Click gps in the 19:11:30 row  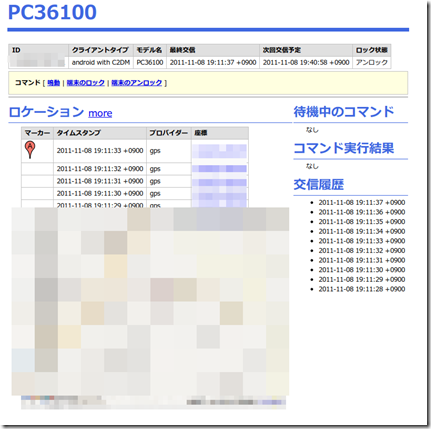[x=155, y=194]
